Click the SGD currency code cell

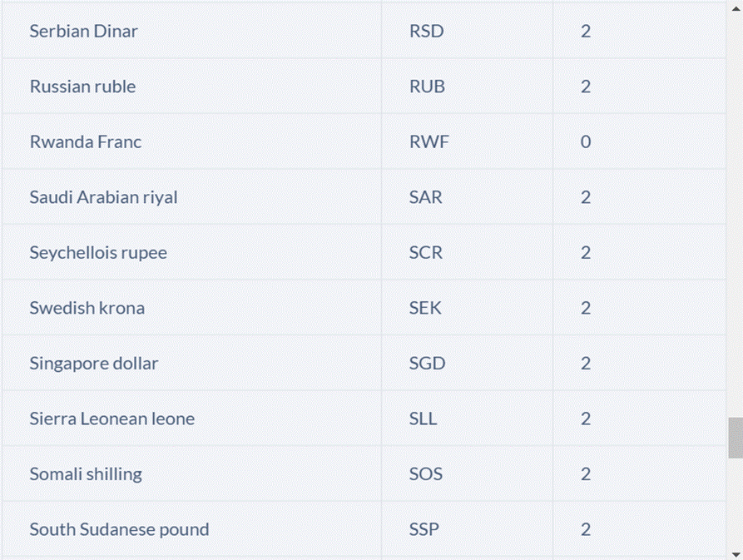point(468,364)
